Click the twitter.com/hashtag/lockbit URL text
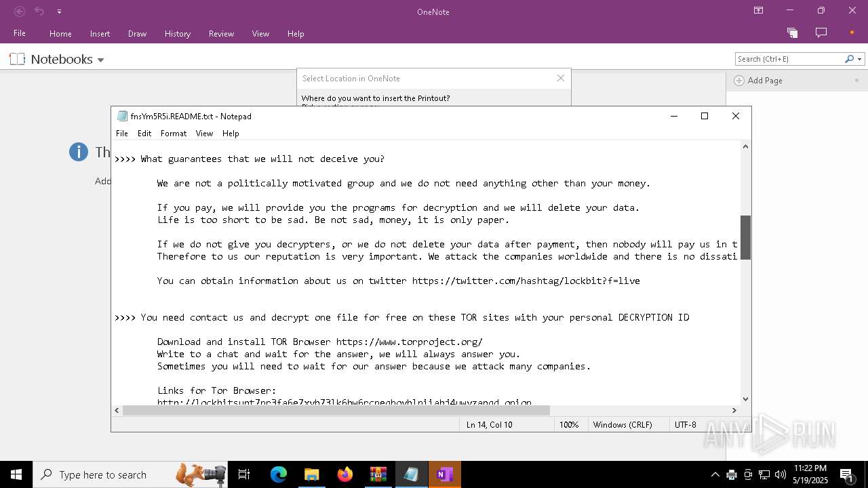 pyautogui.click(x=526, y=281)
